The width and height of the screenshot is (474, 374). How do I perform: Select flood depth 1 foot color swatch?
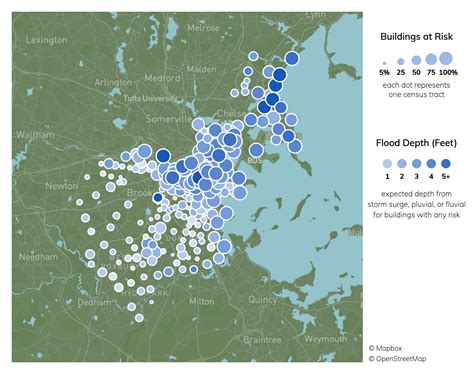(x=387, y=164)
